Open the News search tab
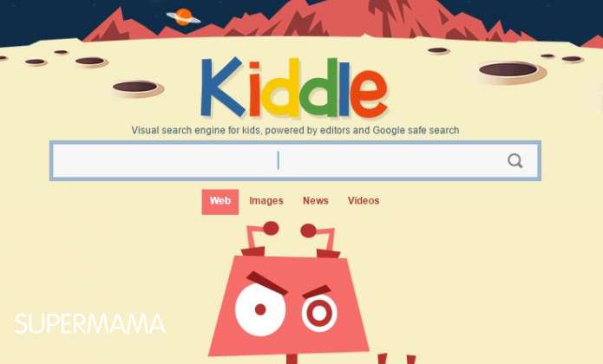This screenshot has width=603, height=364. [x=315, y=201]
